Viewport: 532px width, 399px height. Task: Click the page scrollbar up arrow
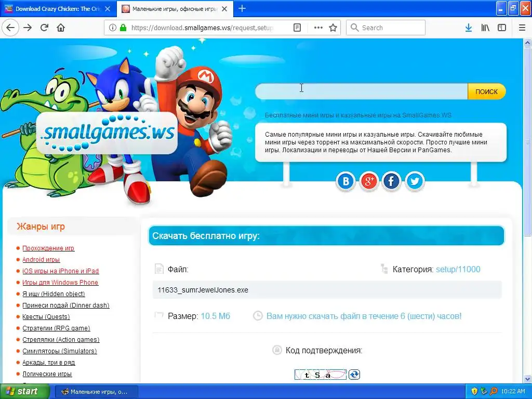[x=527, y=43]
